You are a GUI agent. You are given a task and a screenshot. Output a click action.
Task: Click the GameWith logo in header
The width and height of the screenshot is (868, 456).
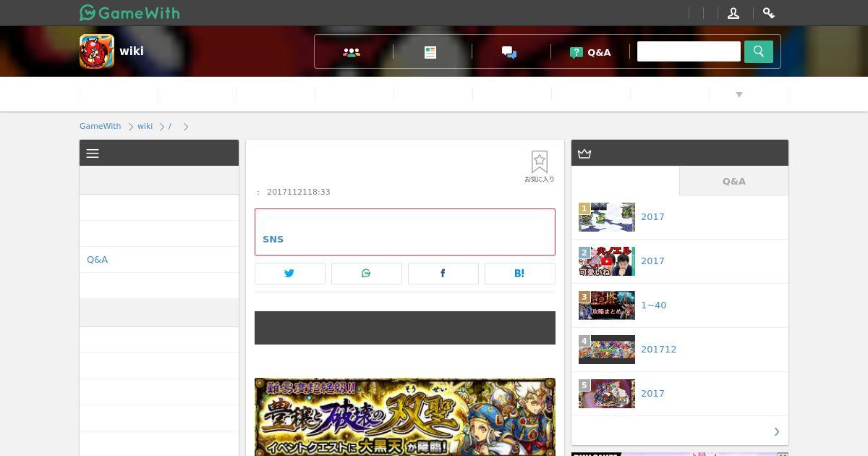(129, 12)
